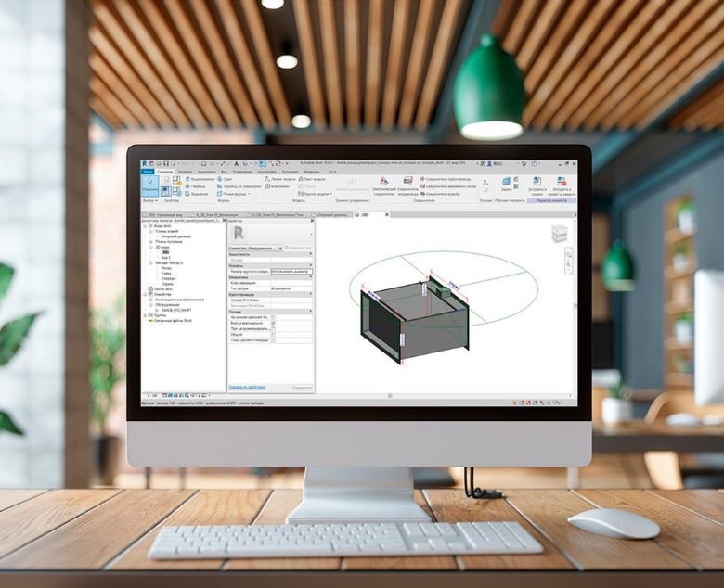
Task: Select the Изменить (Modify) arrow tool
Action: click(150, 184)
